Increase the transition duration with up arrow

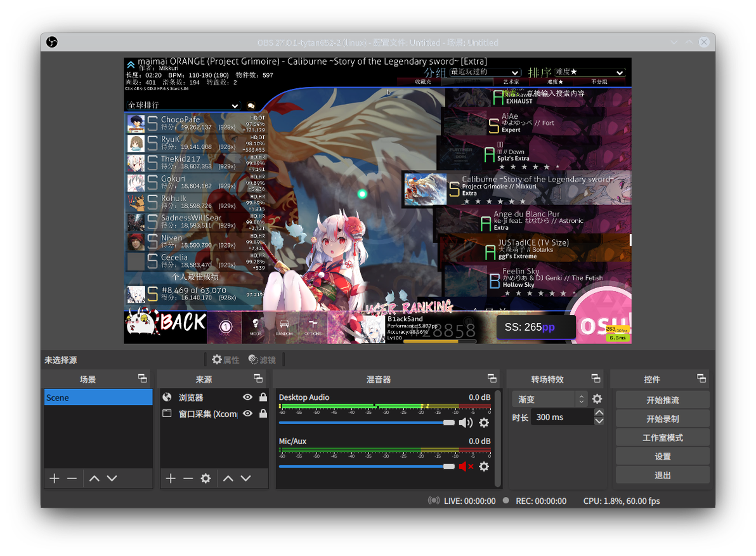pos(599,413)
